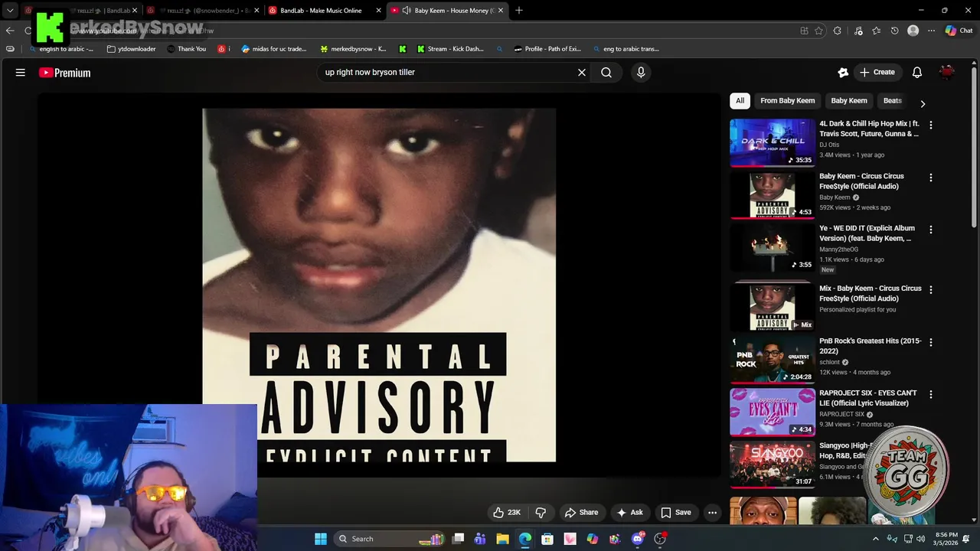Open the browser extensions icon
Screen dimensions: 980x551
[837, 31]
